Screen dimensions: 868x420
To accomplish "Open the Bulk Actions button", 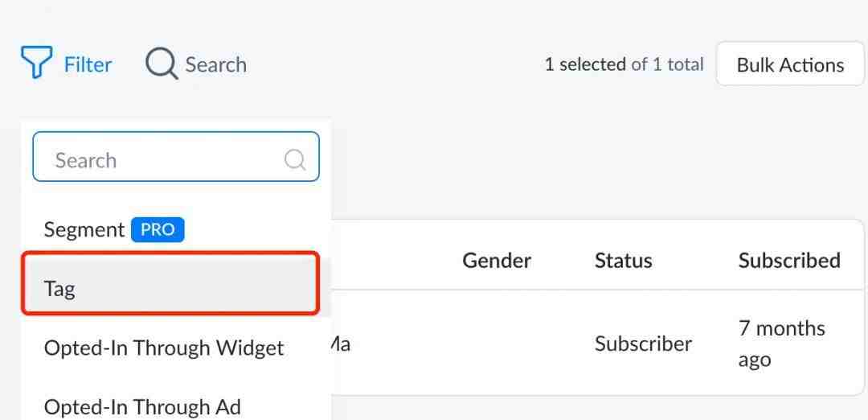I will click(790, 64).
